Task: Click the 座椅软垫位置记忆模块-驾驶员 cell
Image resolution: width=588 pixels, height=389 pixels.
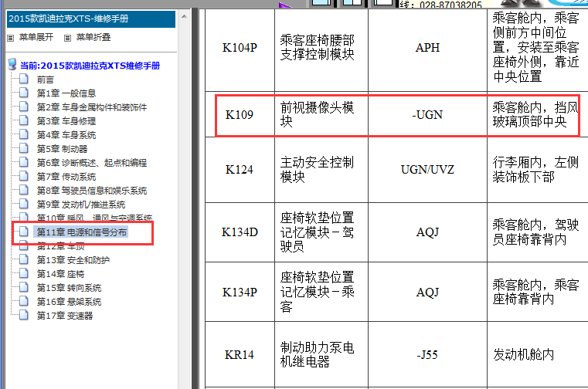Action: click(x=321, y=232)
